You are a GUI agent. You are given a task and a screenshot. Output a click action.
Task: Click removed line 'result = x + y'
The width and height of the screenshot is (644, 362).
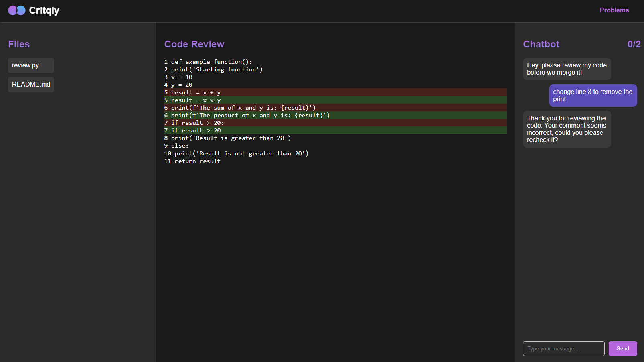(335, 92)
